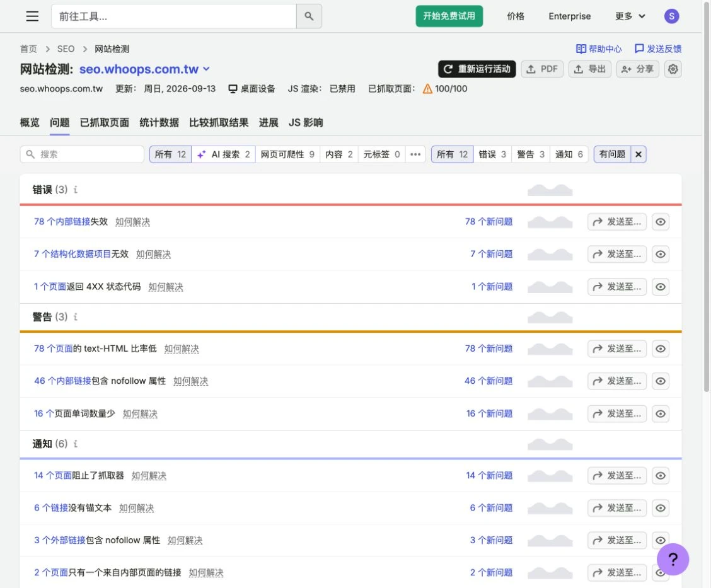Click 78 个新问题 in text-HTML row

tap(489, 349)
